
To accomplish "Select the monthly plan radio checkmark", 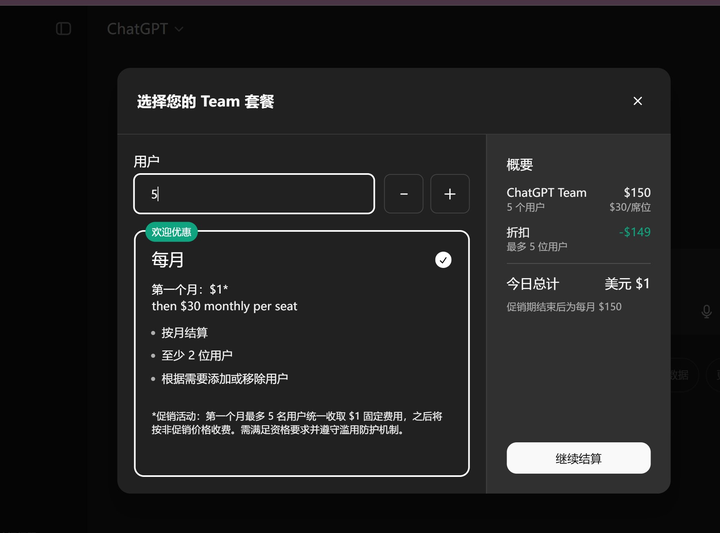I will (443, 260).
